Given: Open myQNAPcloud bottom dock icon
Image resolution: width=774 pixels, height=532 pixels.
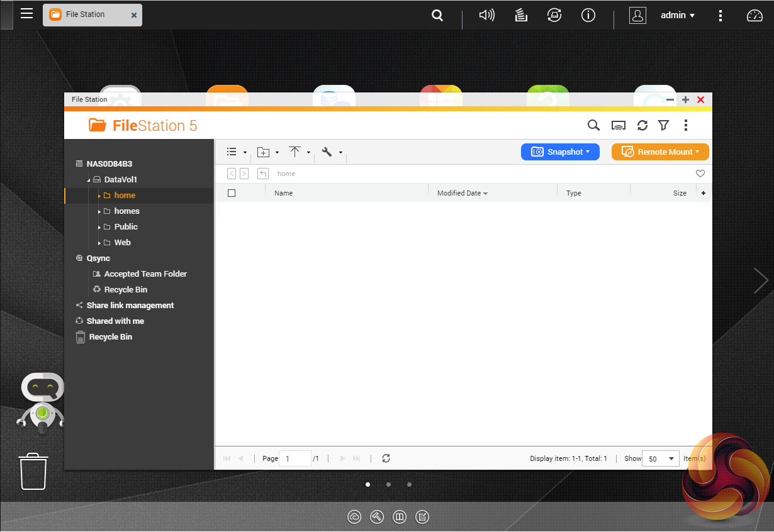Looking at the screenshot, I should pyautogui.click(x=354, y=517).
